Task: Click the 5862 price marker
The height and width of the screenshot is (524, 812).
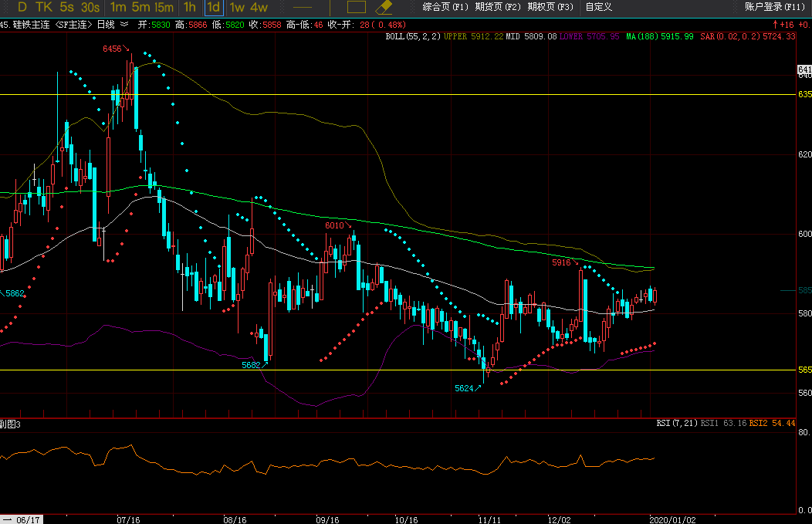Action: (15, 293)
